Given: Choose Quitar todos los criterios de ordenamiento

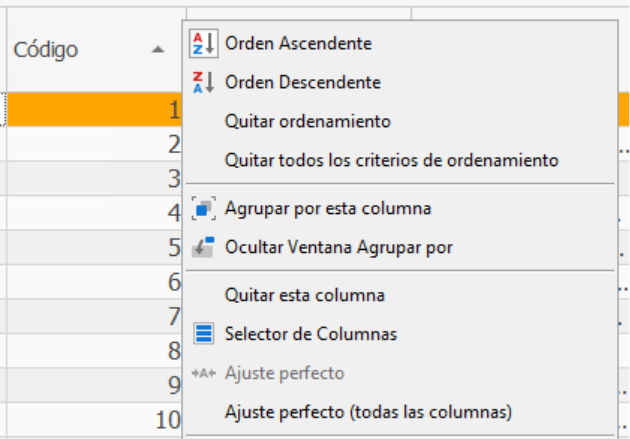Looking at the screenshot, I should (391, 159).
